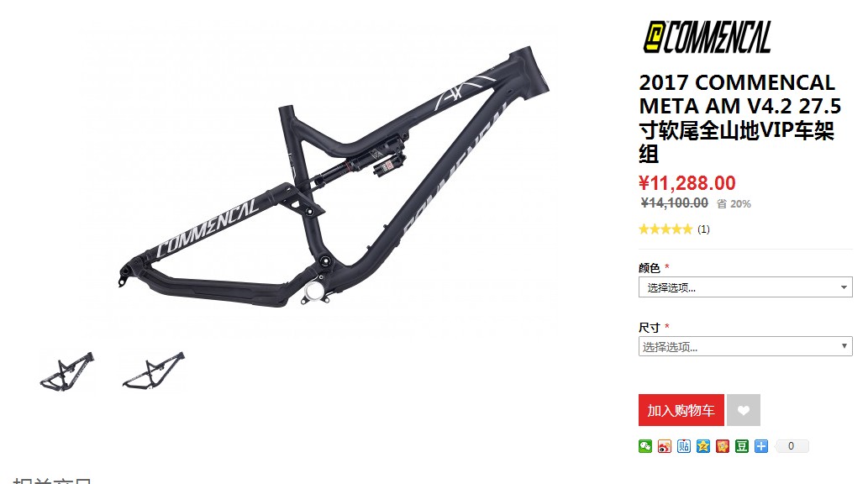Share to Sina Weibo icon
The width and height of the screenshot is (868, 484).
[x=665, y=446]
